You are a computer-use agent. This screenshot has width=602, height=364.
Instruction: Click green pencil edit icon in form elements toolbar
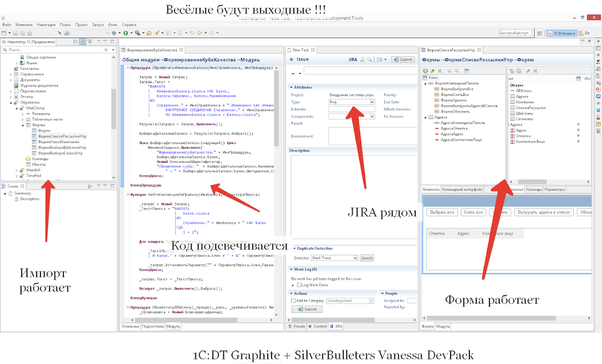click(432, 71)
